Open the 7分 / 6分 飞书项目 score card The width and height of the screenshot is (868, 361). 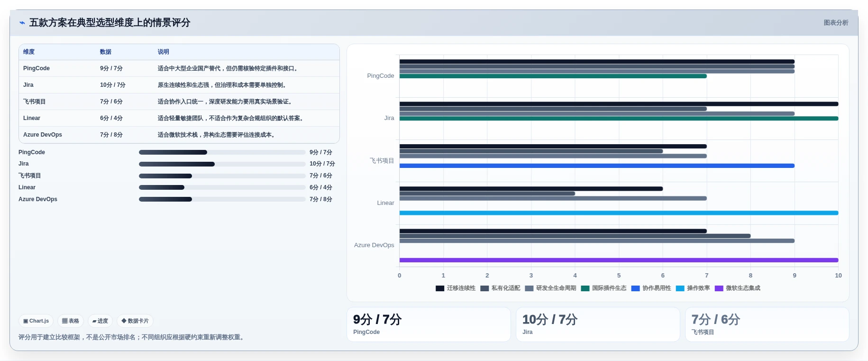(x=767, y=324)
